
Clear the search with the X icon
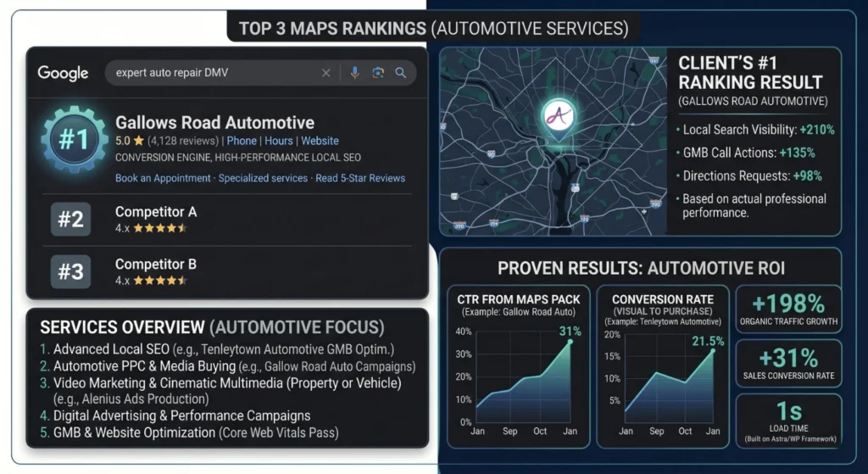click(x=326, y=73)
